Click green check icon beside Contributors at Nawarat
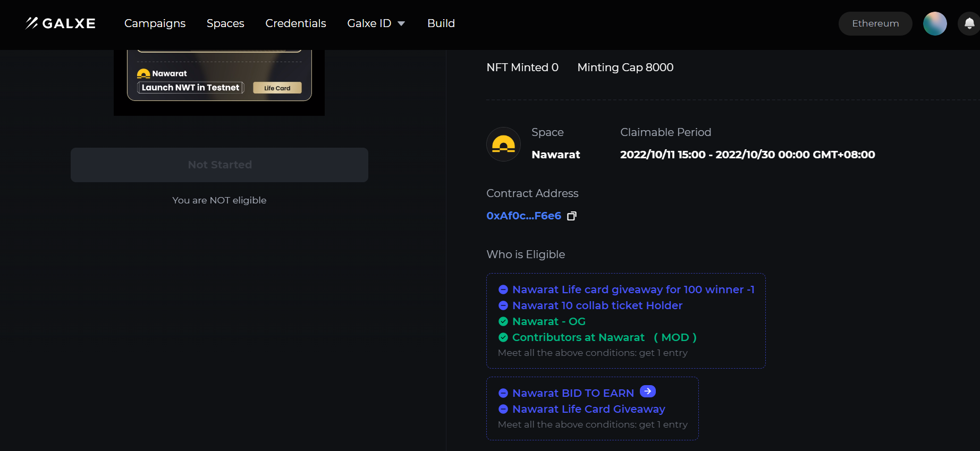This screenshot has height=451, width=980. click(x=503, y=337)
